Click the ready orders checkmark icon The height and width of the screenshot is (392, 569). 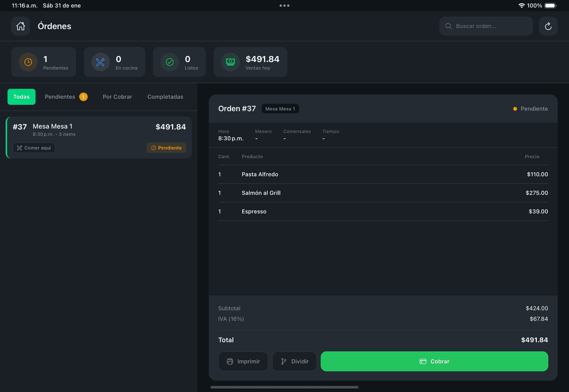(x=169, y=62)
